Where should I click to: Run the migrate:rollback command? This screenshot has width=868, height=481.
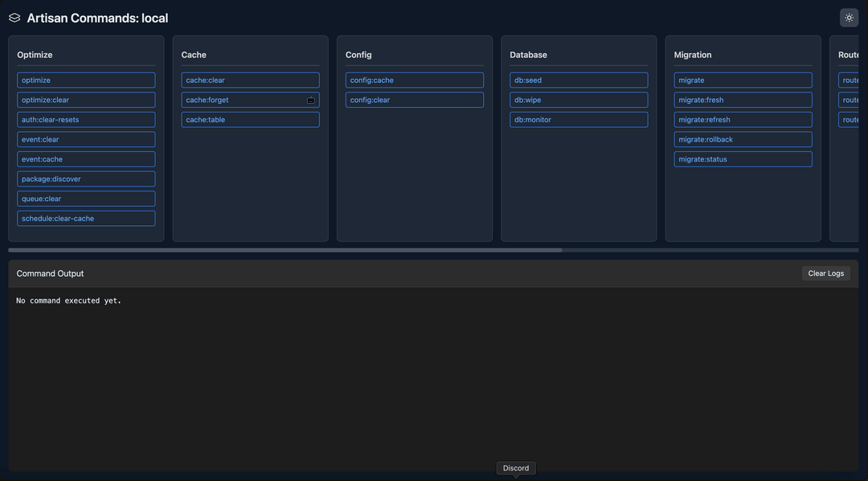click(x=743, y=139)
